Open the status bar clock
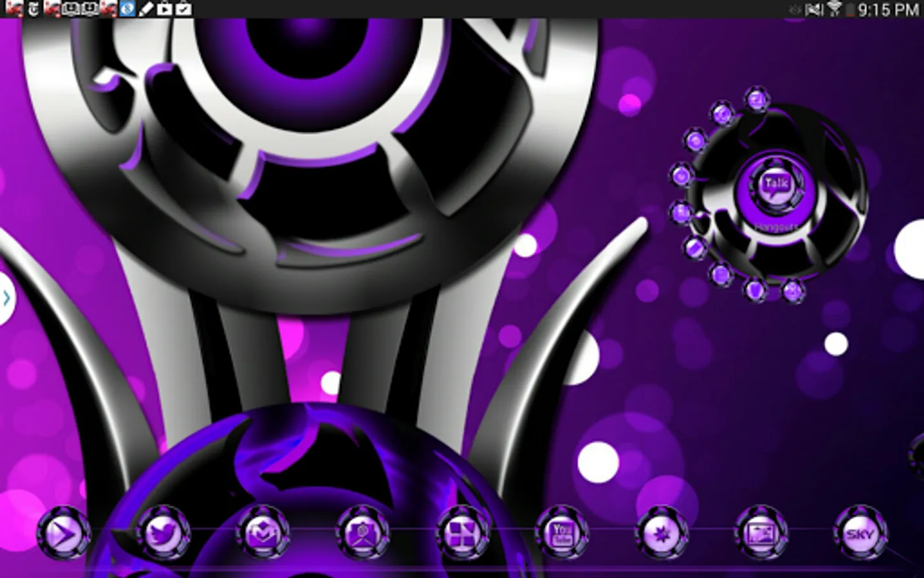 pyautogui.click(x=888, y=10)
